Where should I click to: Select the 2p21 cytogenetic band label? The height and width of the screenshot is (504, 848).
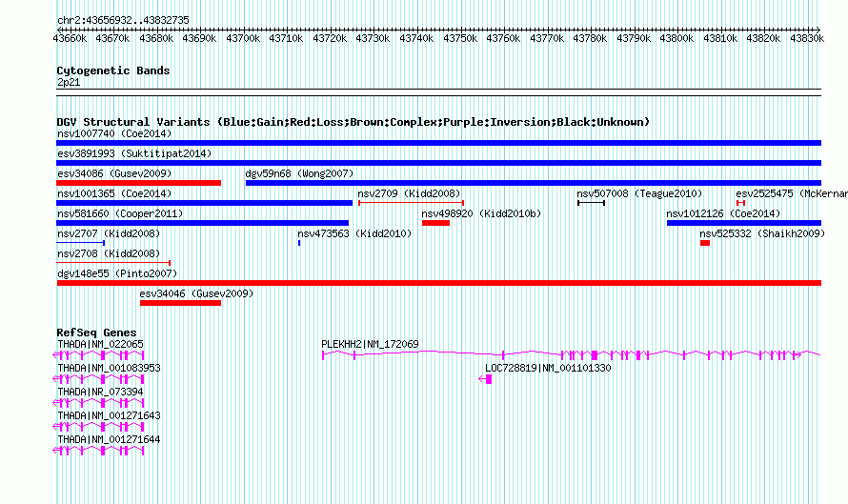tap(69, 82)
